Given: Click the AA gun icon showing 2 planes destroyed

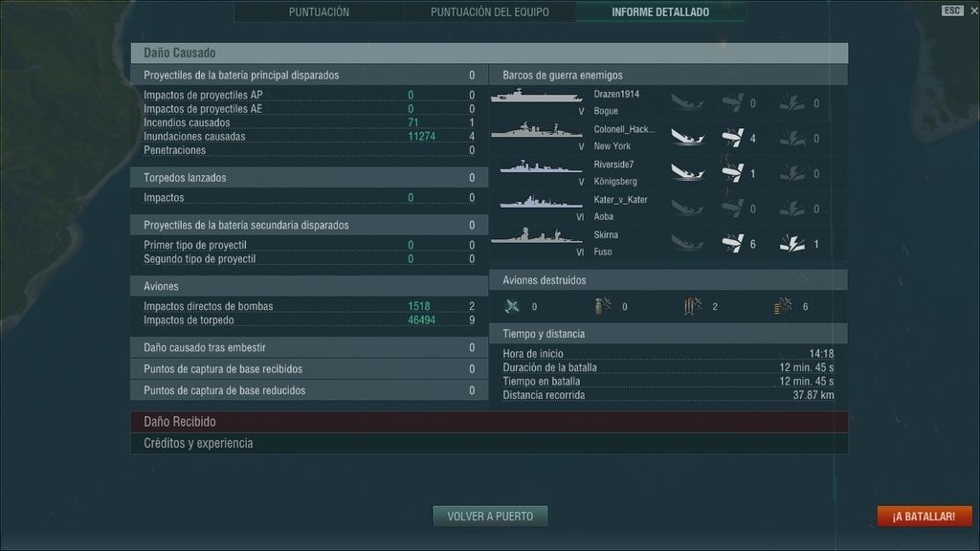Looking at the screenshot, I should [x=689, y=306].
